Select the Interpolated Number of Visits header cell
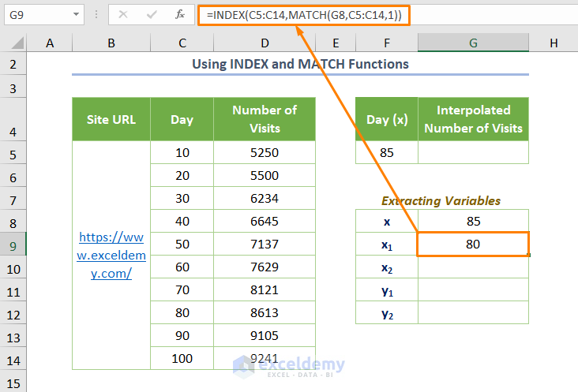 [473, 119]
